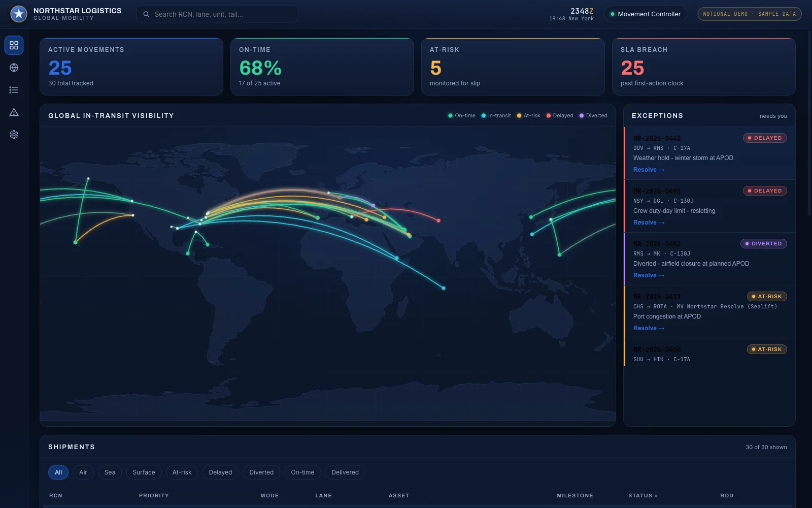The width and height of the screenshot is (812, 508).
Task: Click the search magnifier icon
Action: 146,14
